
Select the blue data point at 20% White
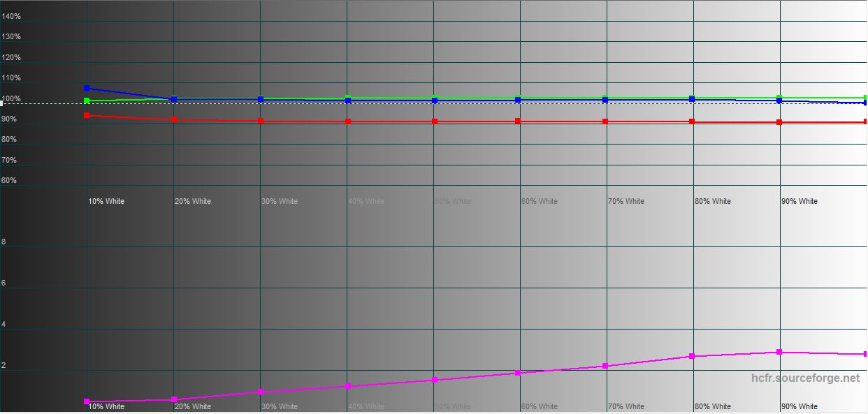174,99
